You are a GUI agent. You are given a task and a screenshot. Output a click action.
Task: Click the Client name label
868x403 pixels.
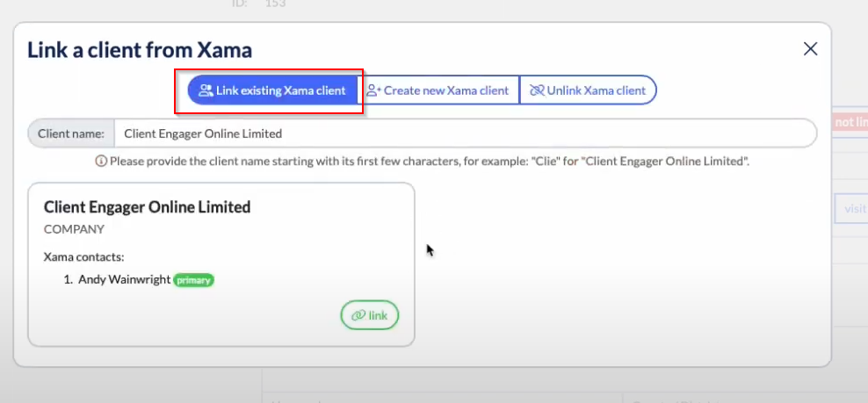click(71, 133)
